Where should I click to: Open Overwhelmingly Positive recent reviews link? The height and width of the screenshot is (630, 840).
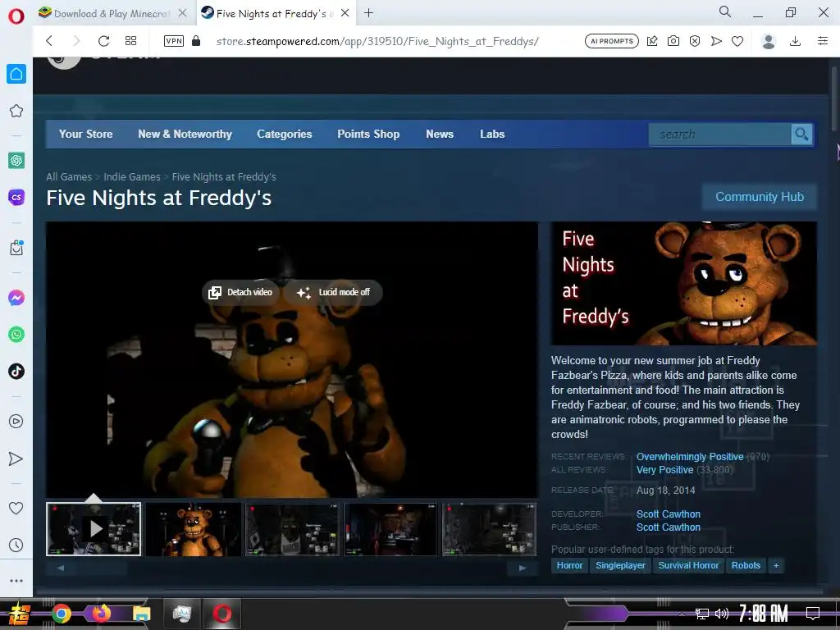pos(690,457)
